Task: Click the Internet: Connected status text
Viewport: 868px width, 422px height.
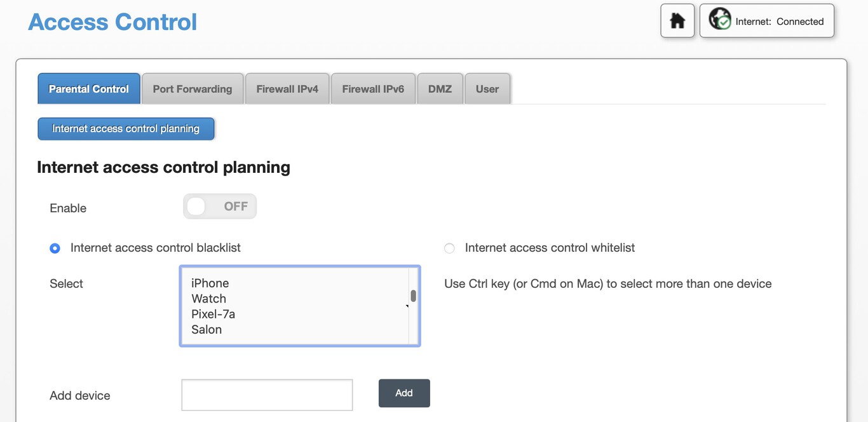Action: coord(780,22)
